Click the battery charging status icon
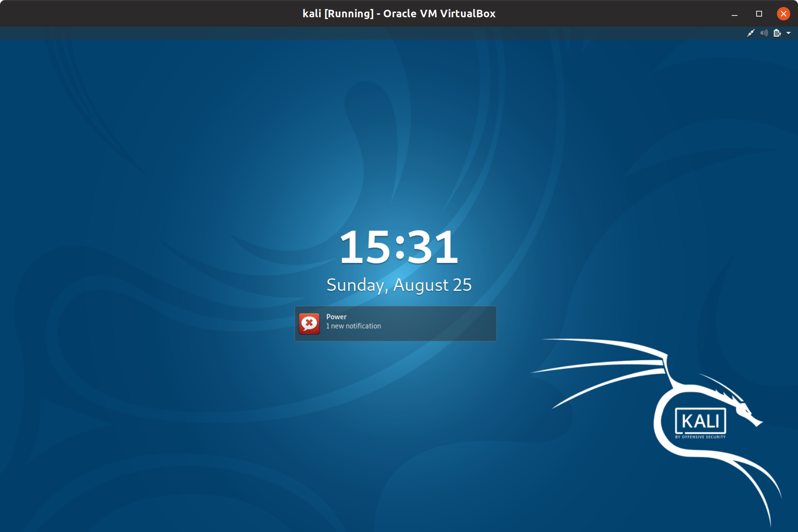The width and height of the screenshot is (798, 532). (777, 33)
